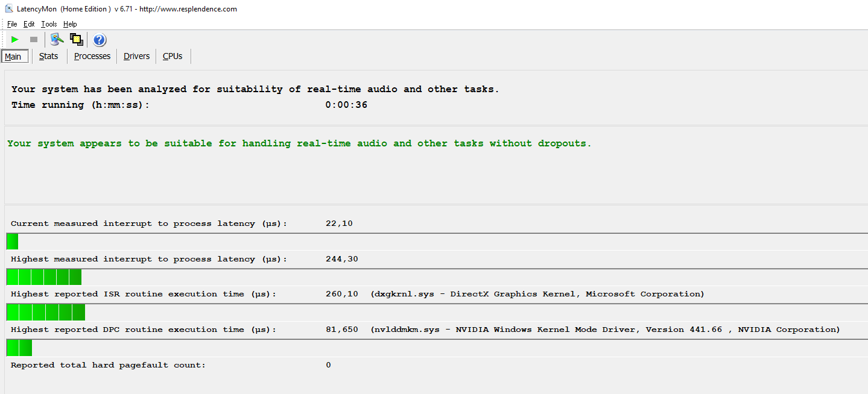Click the 'Highest reported DPC routine execution time' label
The width and height of the screenshot is (868, 394).
(x=144, y=330)
